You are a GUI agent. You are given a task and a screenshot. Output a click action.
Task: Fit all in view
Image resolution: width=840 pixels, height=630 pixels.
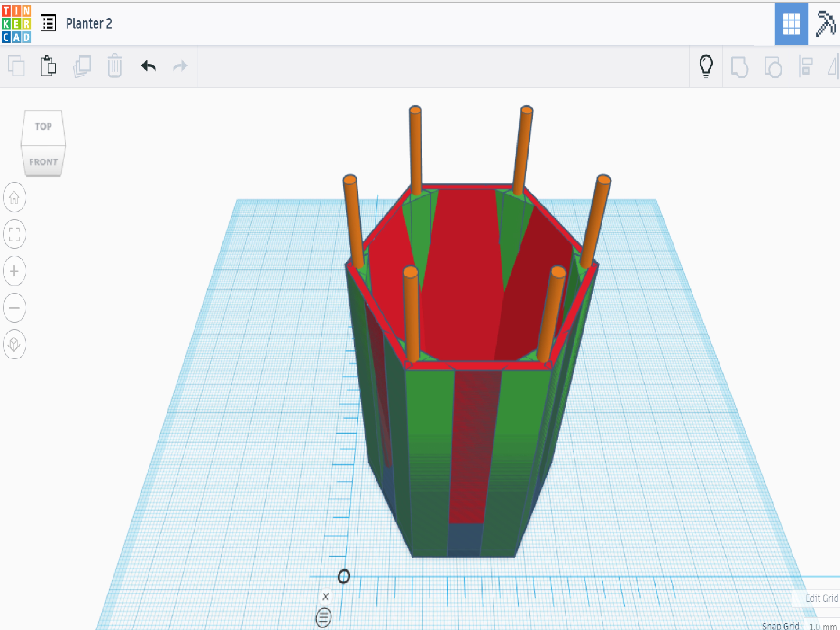coord(14,234)
